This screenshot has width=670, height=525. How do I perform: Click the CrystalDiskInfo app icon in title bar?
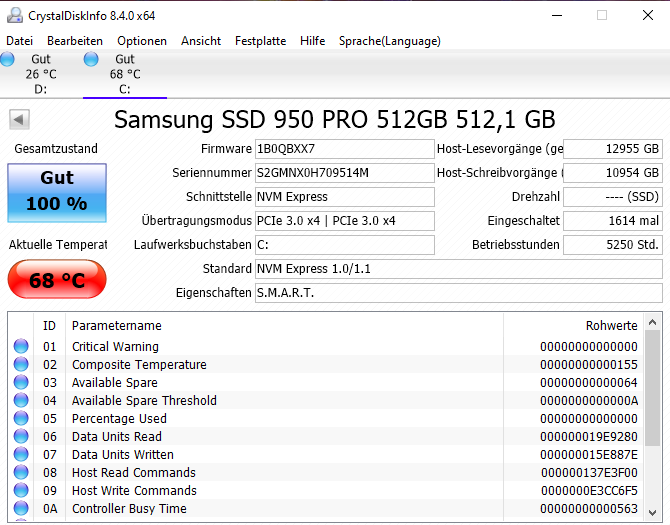coord(15,16)
